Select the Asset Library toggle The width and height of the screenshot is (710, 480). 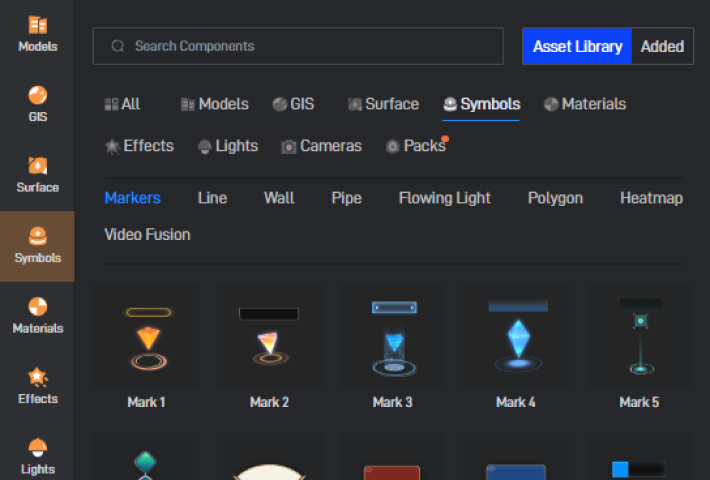(577, 46)
